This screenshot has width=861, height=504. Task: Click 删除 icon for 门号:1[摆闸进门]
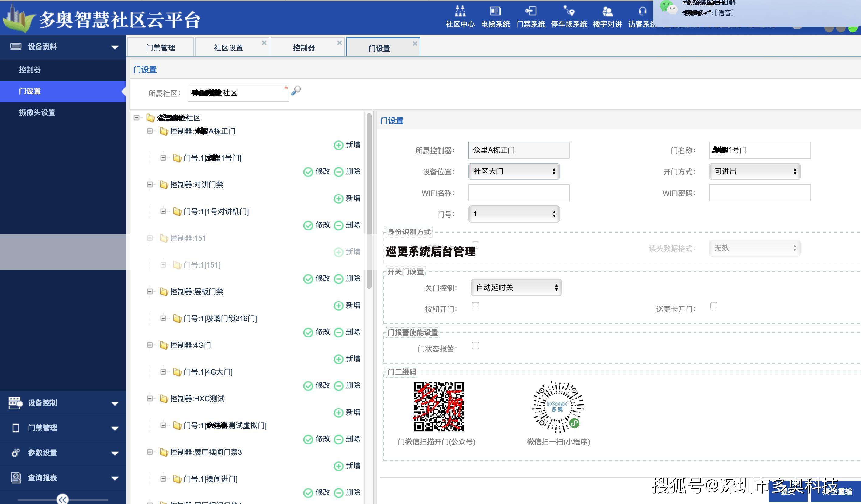[338, 493]
